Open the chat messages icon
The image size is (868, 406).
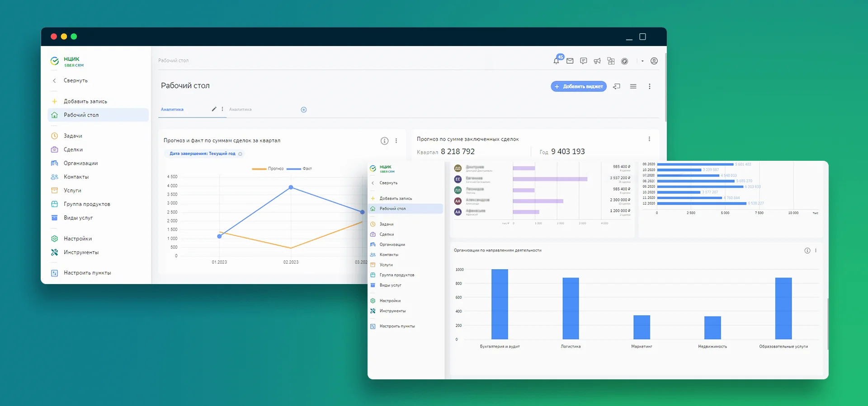pos(584,61)
